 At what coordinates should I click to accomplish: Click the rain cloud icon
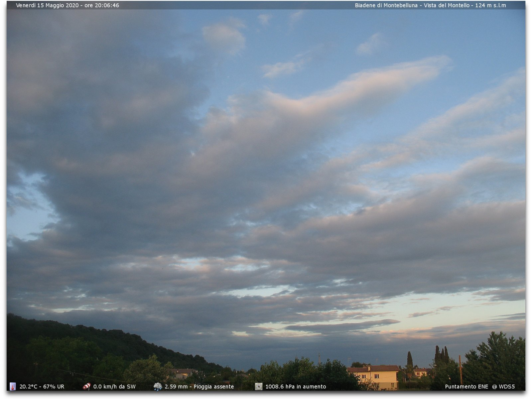pos(158,386)
